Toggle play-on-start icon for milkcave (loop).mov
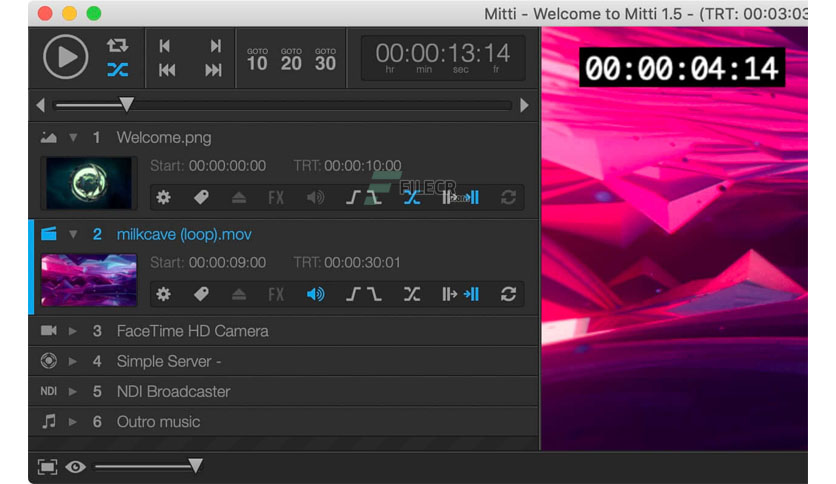This screenshot has width=836, height=484. (x=449, y=294)
